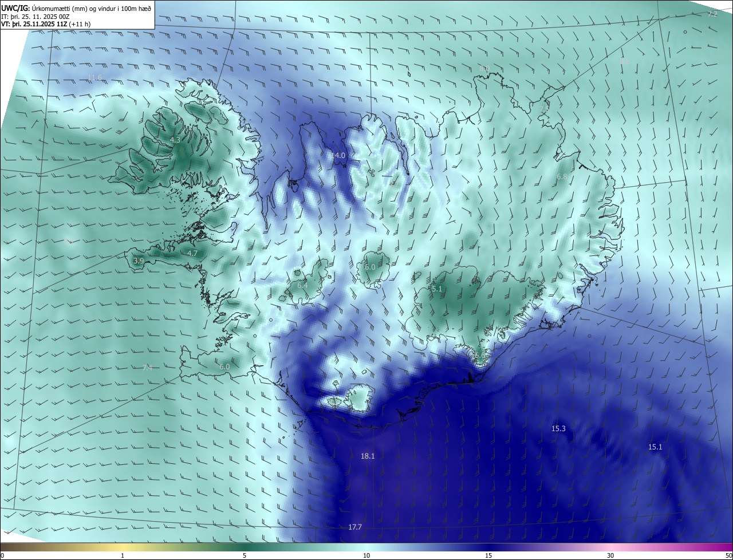The width and height of the screenshot is (733, 560).
Task: Click the 10 tick on the scale
Action: tap(366, 556)
